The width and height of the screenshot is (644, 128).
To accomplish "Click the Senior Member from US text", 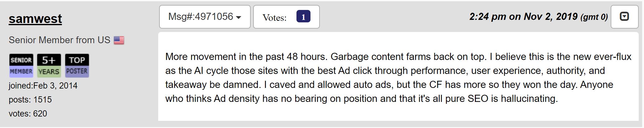I will (59, 40).
